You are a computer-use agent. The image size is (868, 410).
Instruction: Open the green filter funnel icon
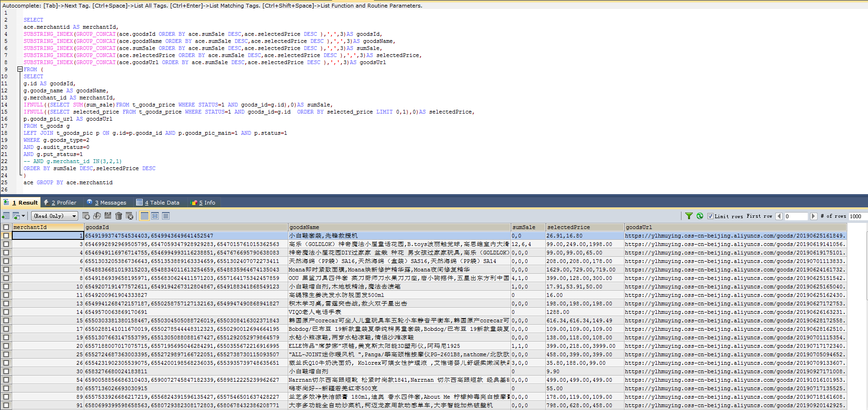tap(689, 216)
